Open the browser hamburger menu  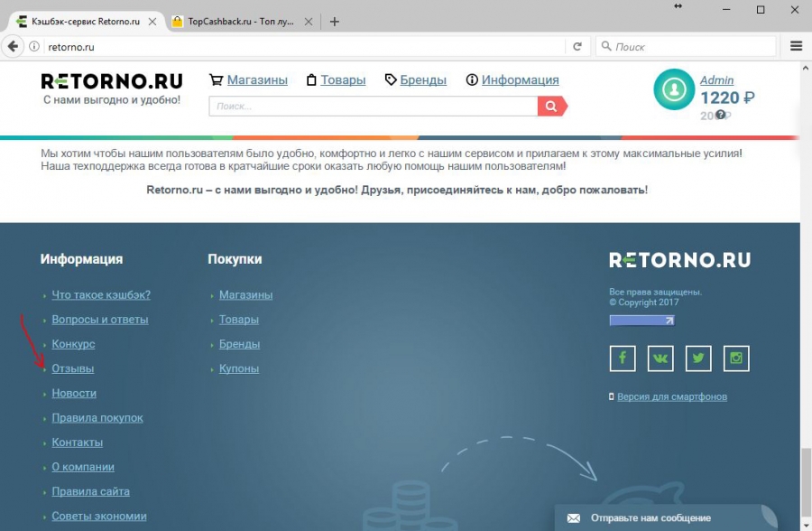click(x=796, y=47)
